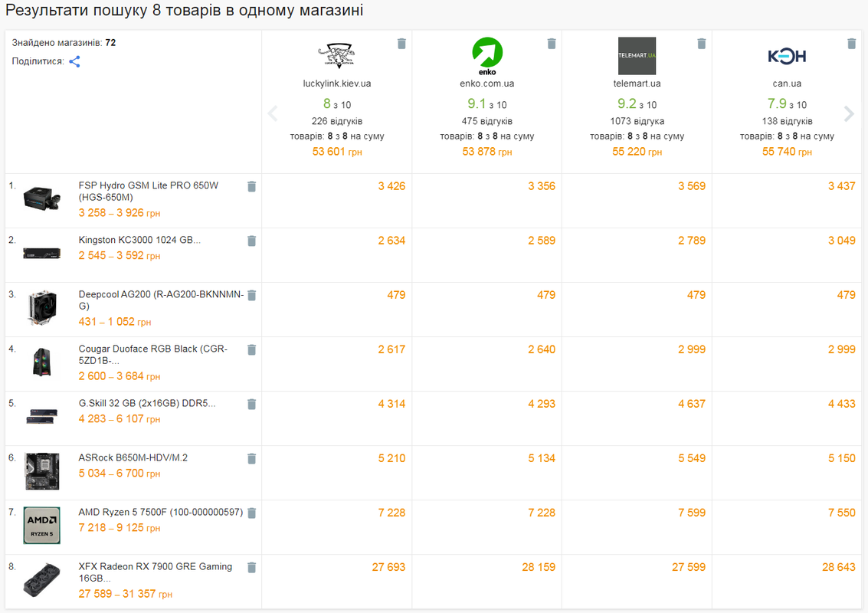Click the share icon next to Поділитися
The width and height of the screenshot is (868, 613).
(x=75, y=61)
